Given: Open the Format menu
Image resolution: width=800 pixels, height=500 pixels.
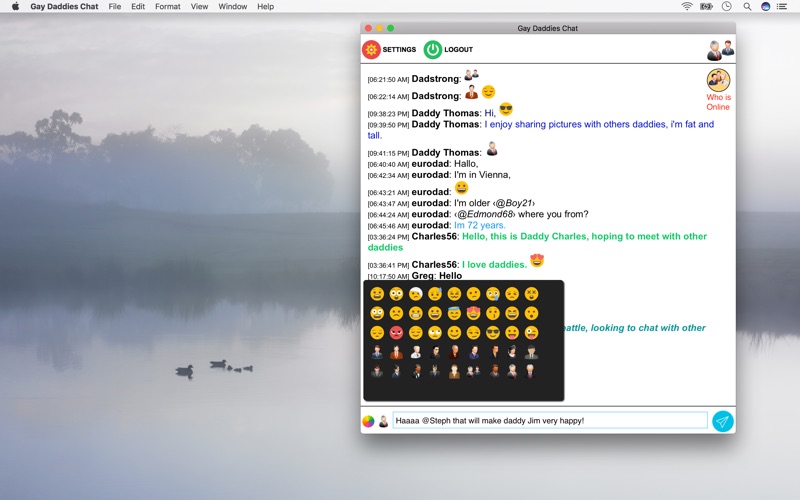Looking at the screenshot, I should pyautogui.click(x=168, y=6).
